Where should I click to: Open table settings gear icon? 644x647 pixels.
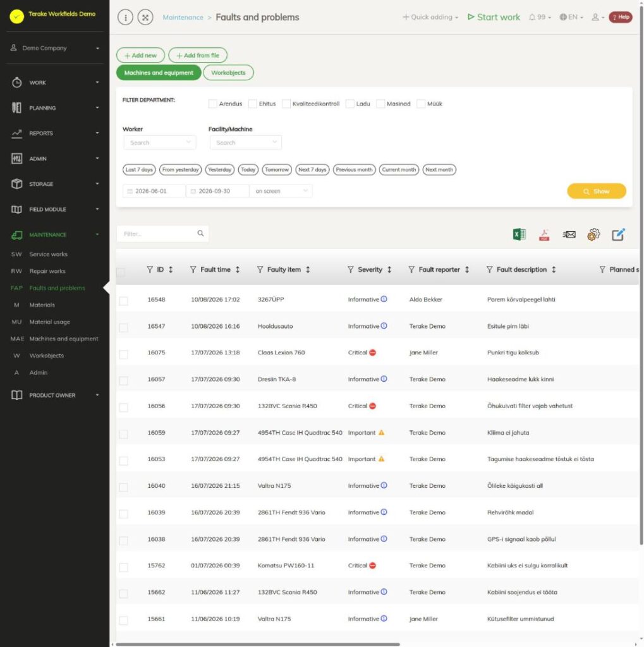click(593, 234)
